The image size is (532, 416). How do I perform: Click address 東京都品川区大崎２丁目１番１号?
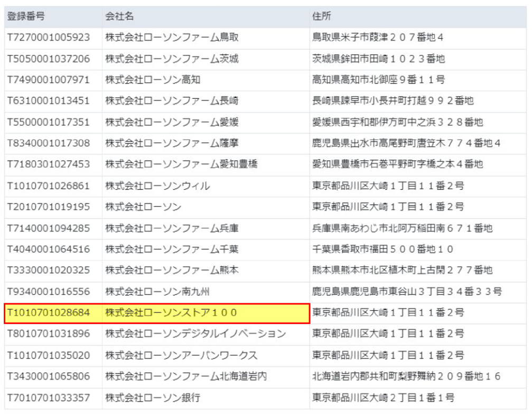[384, 398]
